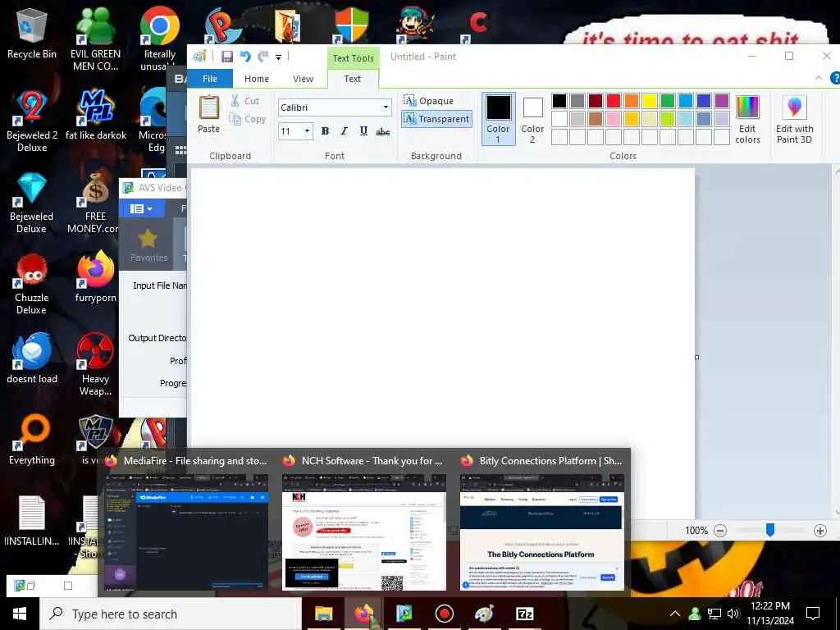This screenshot has height=630, width=840.
Task: Click the volume speaker tray icon
Action: pyautogui.click(x=733, y=614)
